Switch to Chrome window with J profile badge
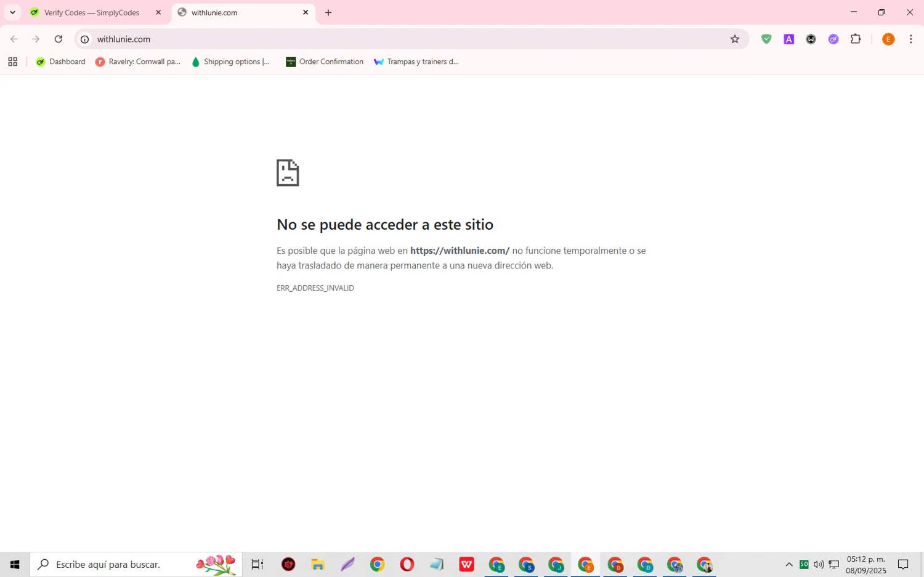The width and height of the screenshot is (924, 577). point(556,564)
